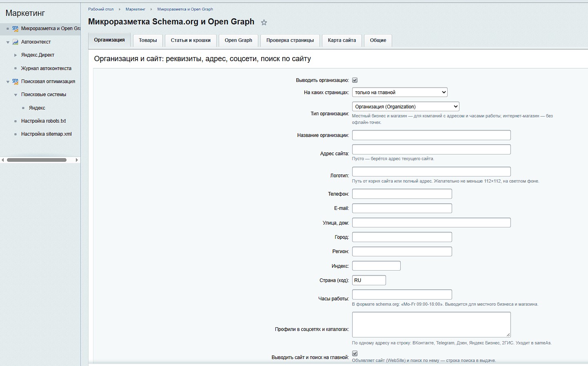Click SEO icon beside Поисковая оптимизация
The height and width of the screenshot is (366, 588).
(x=15, y=82)
